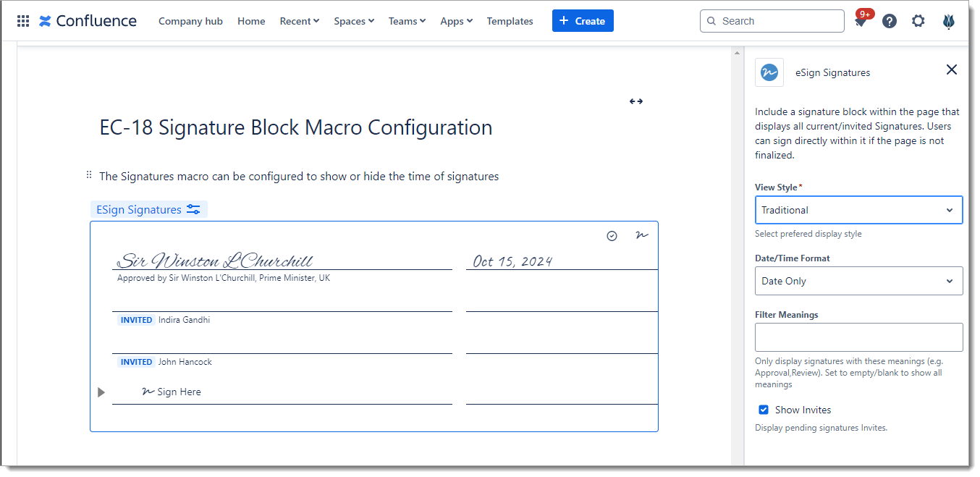Click the checkmark circle icon in signature block
Viewport: 980px width, 477px height.
click(x=612, y=236)
